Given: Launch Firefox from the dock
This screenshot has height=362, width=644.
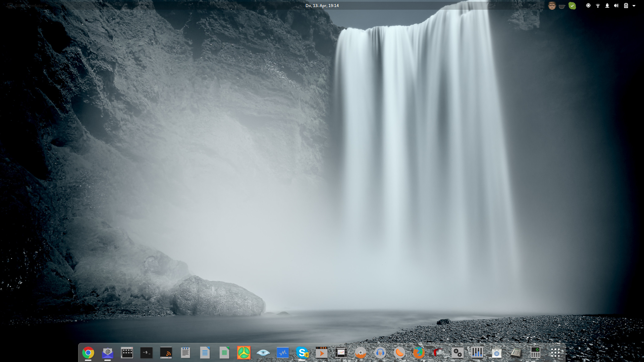Looking at the screenshot, I should point(419,353).
